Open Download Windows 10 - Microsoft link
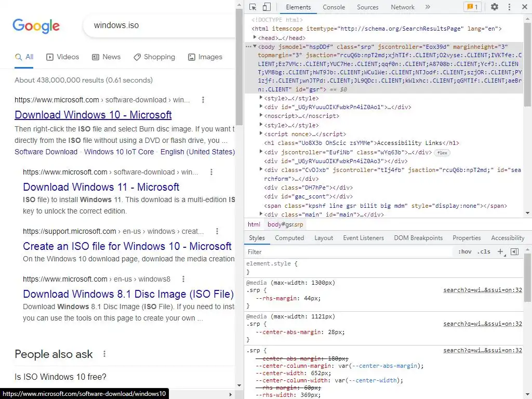 tap(93, 115)
